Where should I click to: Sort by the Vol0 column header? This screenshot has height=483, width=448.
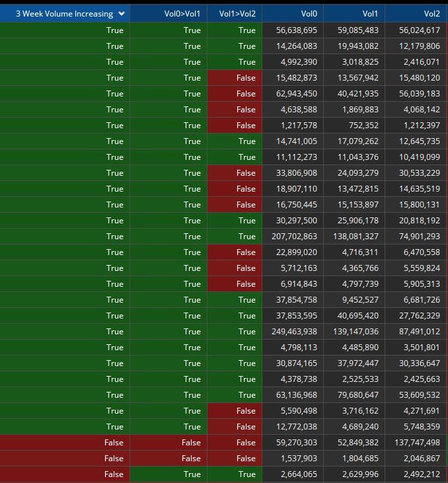309,14
